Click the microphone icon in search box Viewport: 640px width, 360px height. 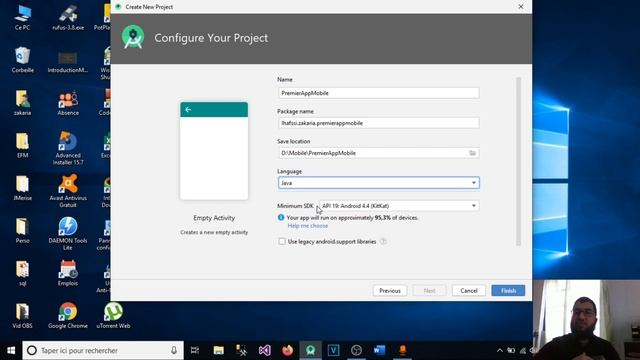pos(174,350)
